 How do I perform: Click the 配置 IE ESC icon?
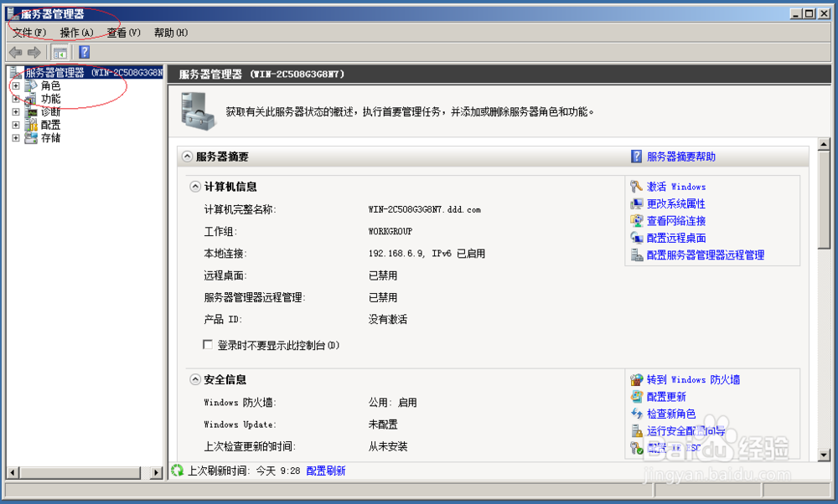tap(636, 448)
